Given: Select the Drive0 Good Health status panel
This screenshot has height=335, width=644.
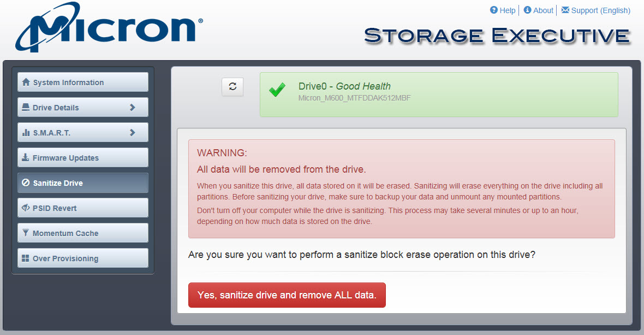Looking at the screenshot, I should pyautogui.click(x=439, y=95).
